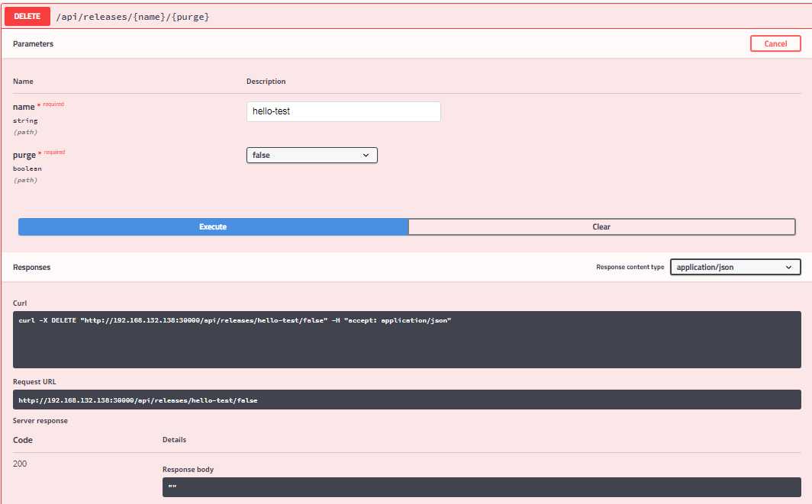Image resolution: width=812 pixels, height=504 pixels.
Task: Click the Server response label
Action: 40,421
